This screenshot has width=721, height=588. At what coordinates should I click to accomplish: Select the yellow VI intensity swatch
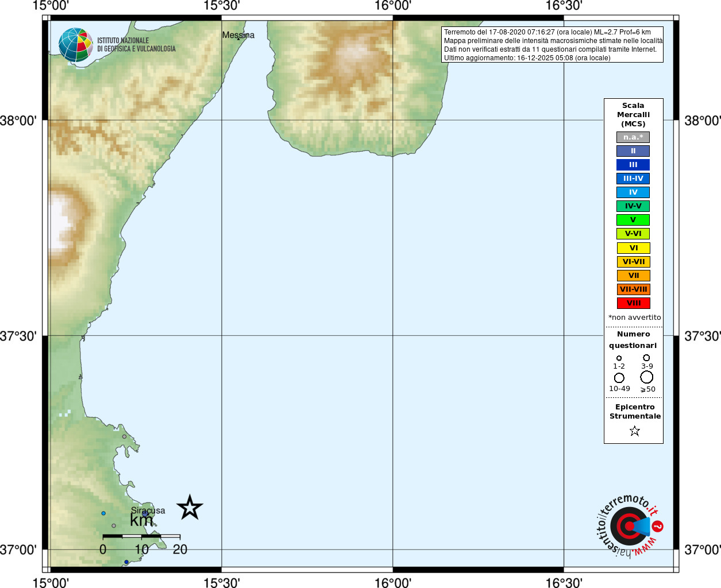(633, 248)
